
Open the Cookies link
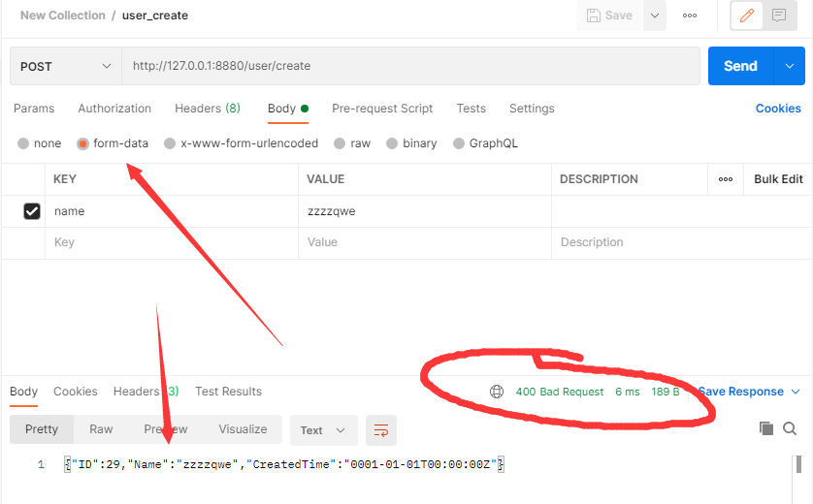coord(778,109)
